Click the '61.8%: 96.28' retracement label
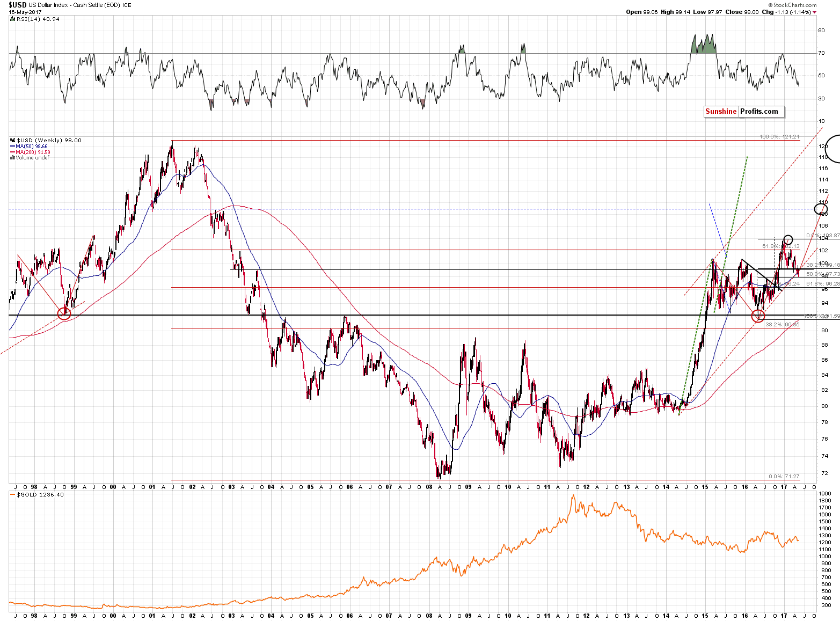Viewport: 840px width, 621px height. (823, 283)
